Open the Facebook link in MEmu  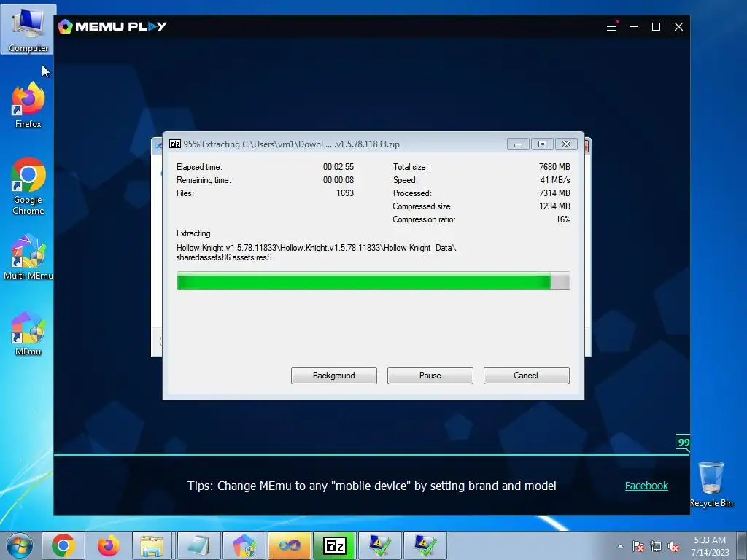(x=646, y=486)
